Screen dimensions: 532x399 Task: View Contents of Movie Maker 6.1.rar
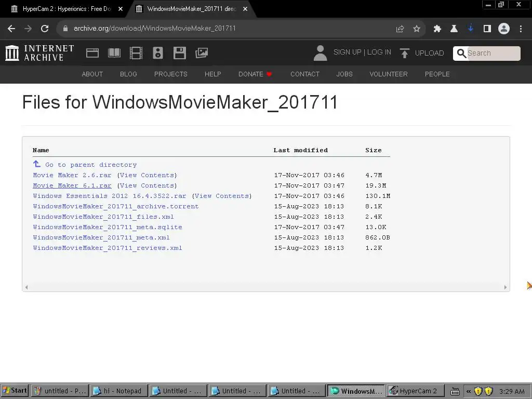click(147, 186)
